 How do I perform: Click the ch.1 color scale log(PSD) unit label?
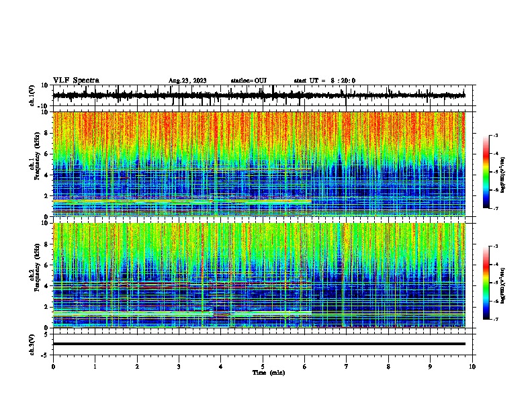tap(503, 175)
